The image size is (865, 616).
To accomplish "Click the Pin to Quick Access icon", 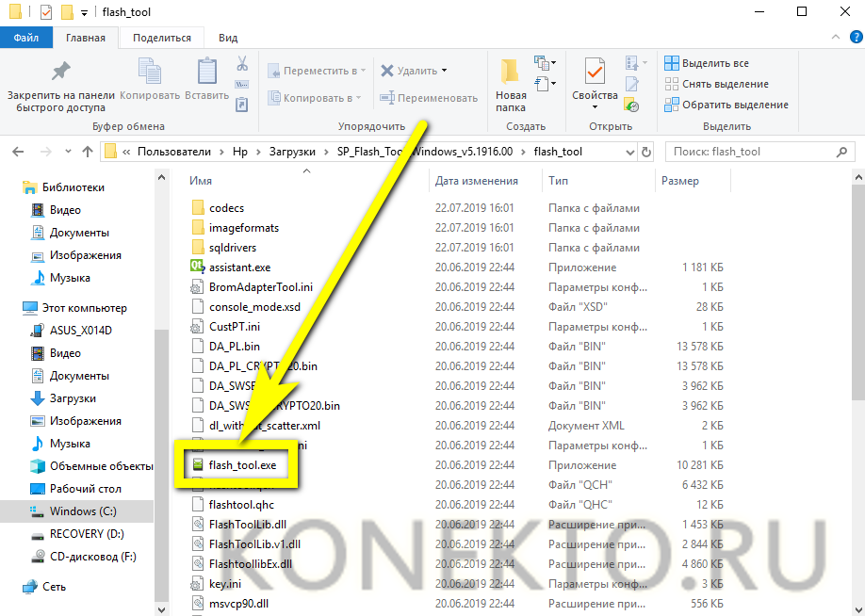I will [x=60, y=73].
